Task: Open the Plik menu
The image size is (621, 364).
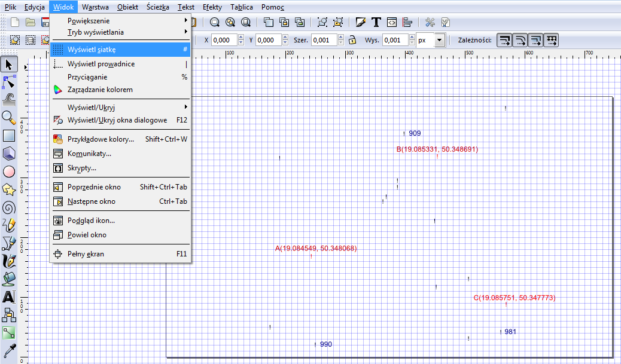Action: click(11, 7)
